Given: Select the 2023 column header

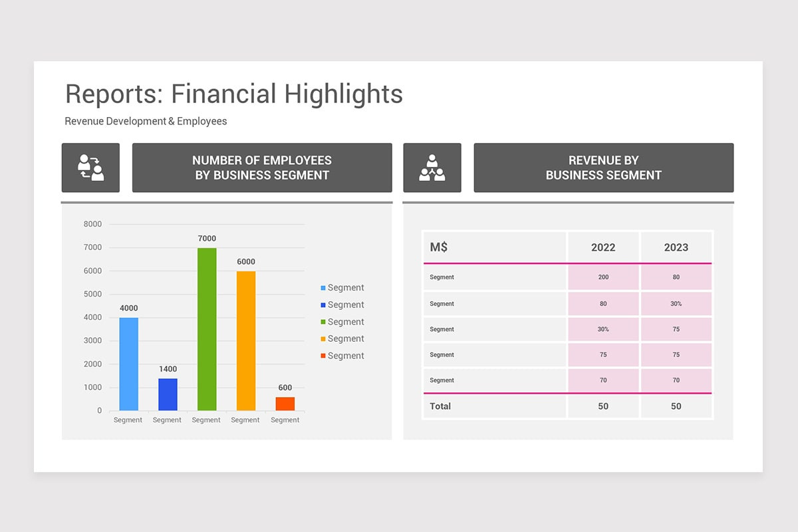Looking at the screenshot, I should 676,247.
